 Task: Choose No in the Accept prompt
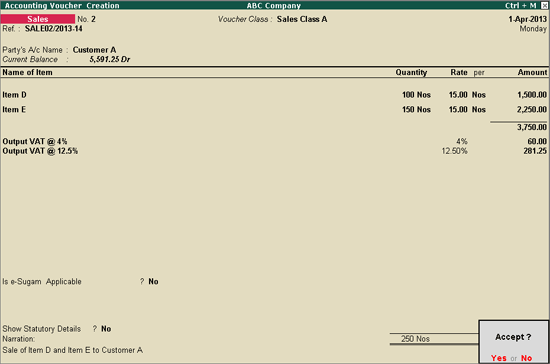click(x=526, y=358)
